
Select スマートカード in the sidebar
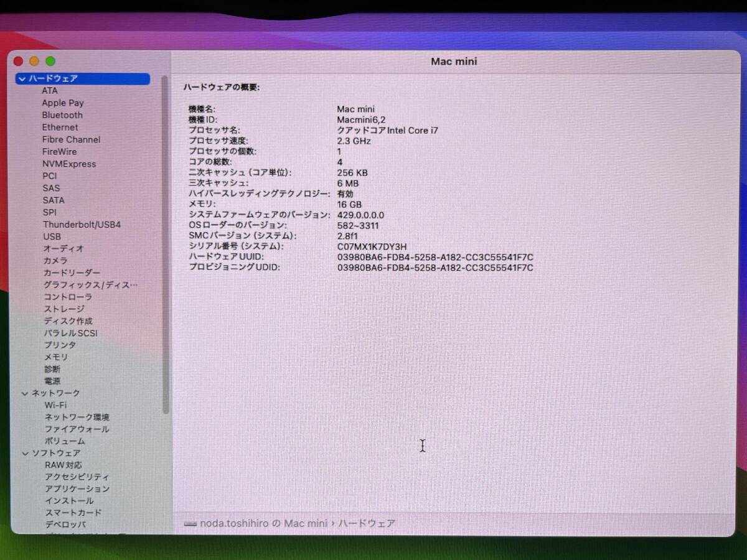pos(73,513)
